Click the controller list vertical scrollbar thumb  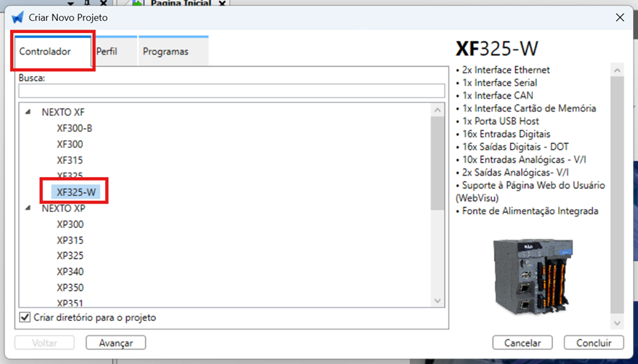[437, 163]
